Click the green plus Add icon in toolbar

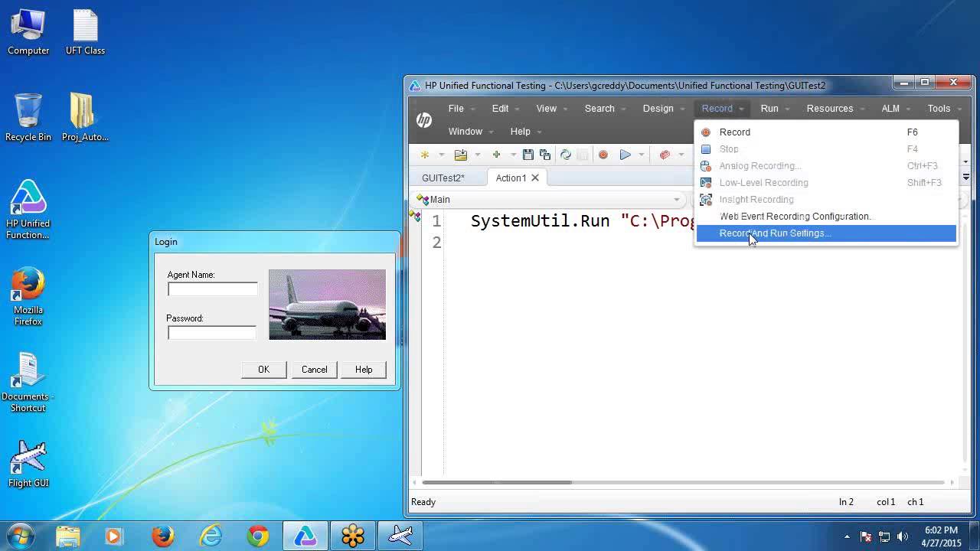point(496,155)
